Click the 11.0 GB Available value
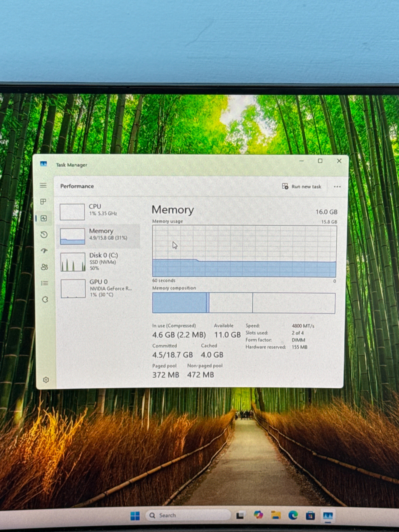Image resolution: width=399 pixels, height=532 pixels. 227,335
